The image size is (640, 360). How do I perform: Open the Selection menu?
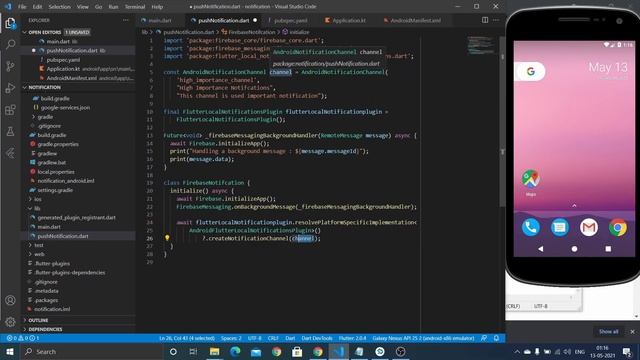coord(60,7)
